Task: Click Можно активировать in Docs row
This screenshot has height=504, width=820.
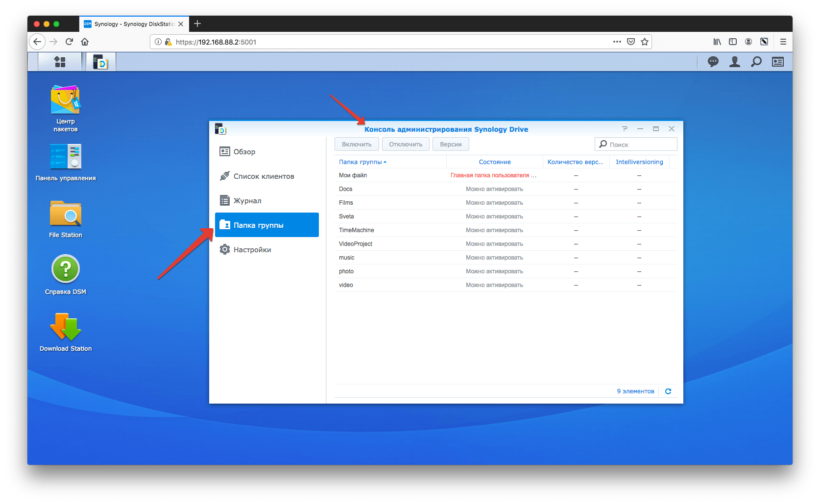Action: (494, 189)
